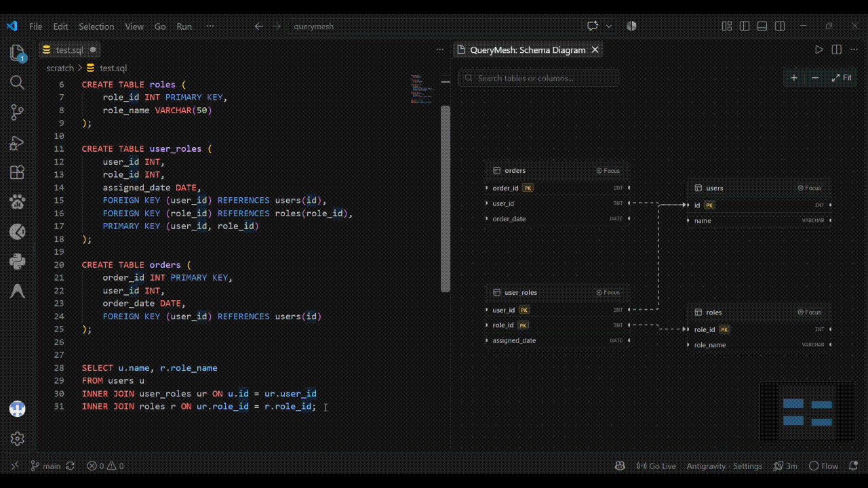Screen dimensions: 868x488
Task: Open Run and Debug view
Action: [18, 142]
